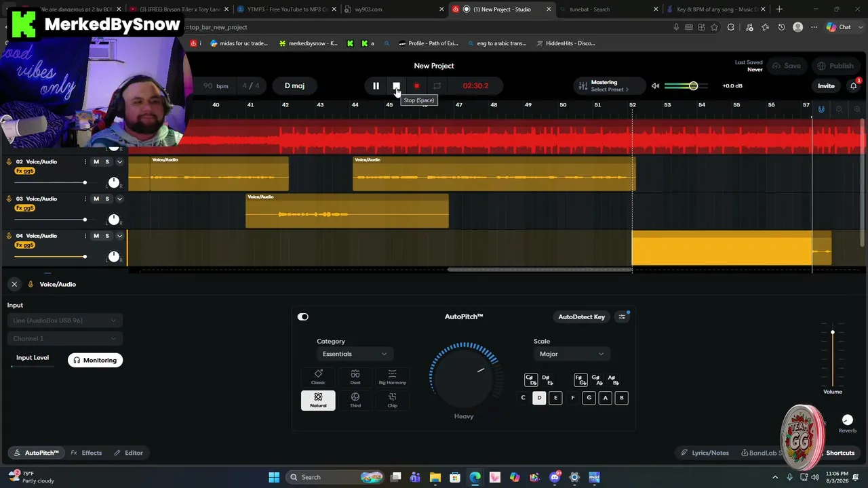Image resolution: width=868 pixels, height=488 pixels.
Task: Open AutoPitch advanced settings sliders icon
Action: click(622, 317)
